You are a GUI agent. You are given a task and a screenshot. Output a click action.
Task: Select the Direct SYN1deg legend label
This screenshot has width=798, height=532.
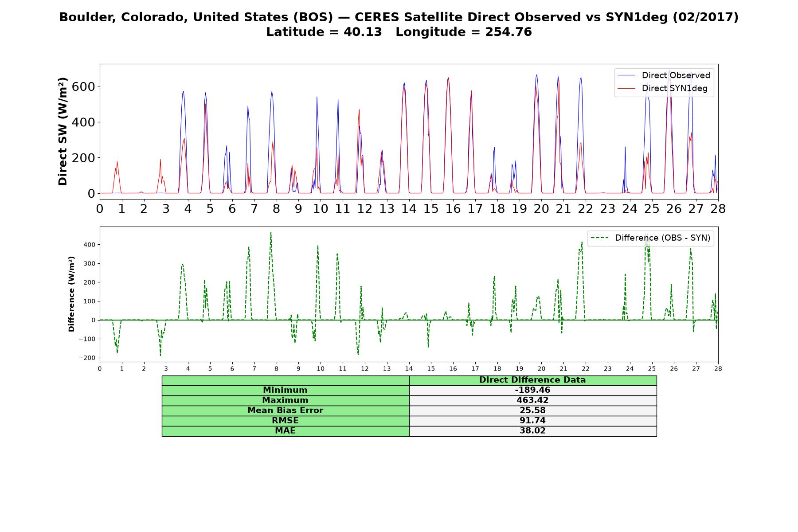click(x=675, y=88)
